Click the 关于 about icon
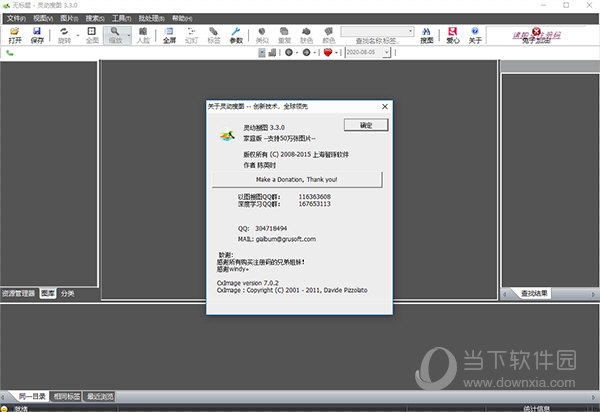The height and width of the screenshot is (412, 600). (x=475, y=35)
